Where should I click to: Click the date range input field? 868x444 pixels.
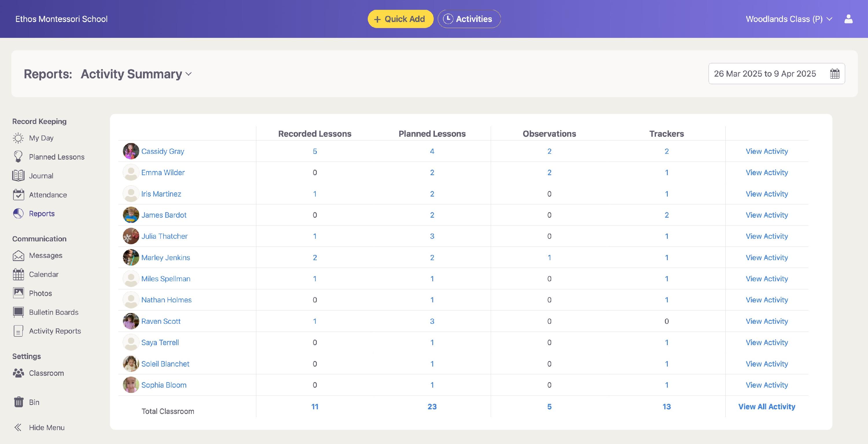point(764,74)
